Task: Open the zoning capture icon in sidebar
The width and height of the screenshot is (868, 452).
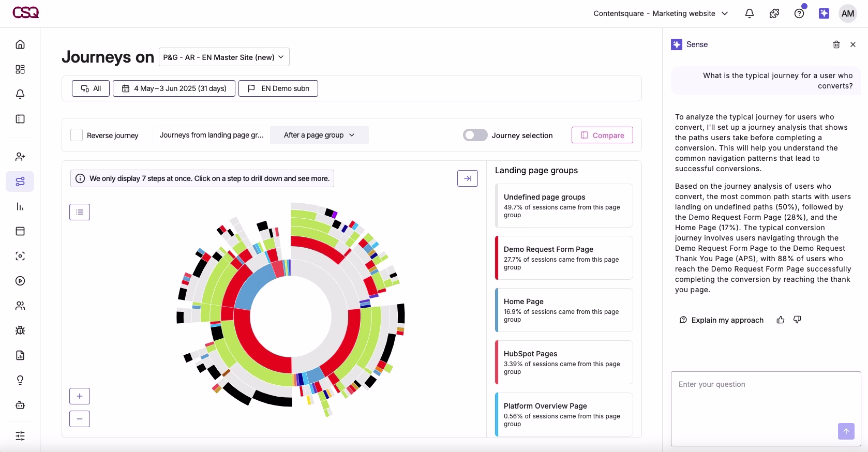Action: 20,256
